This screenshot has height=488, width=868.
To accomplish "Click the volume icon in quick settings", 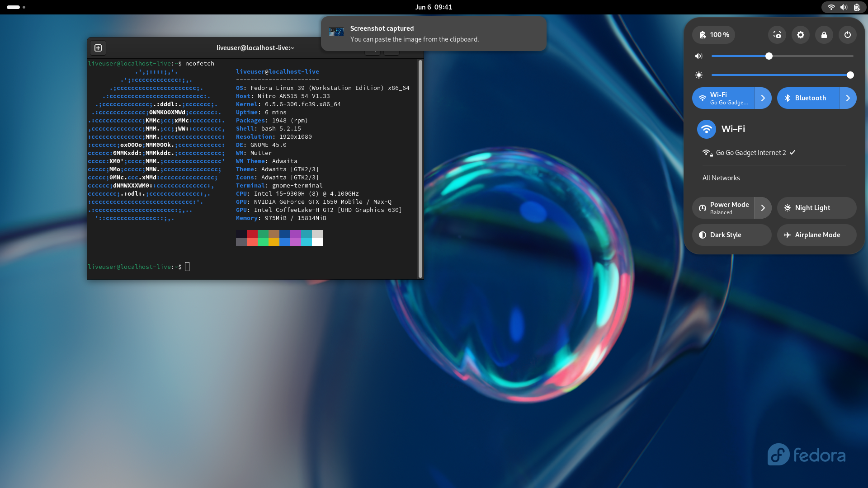I will [699, 56].
